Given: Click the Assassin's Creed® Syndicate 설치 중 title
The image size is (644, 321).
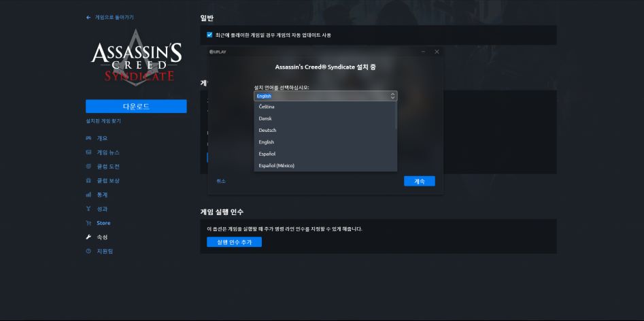Looking at the screenshot, I should (325, 67).
